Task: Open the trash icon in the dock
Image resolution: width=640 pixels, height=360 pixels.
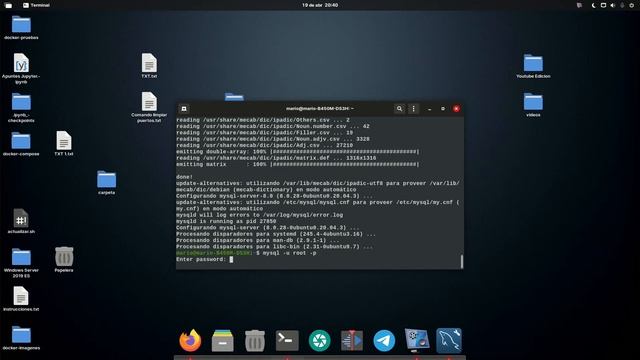Action: tap(255, 340)
